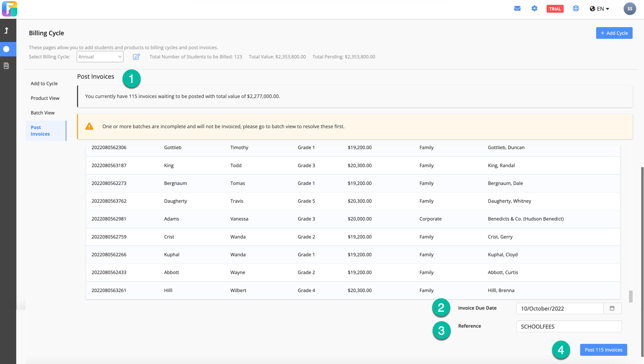The width and height of the screenshot is (644, 364).
Task: Click the invoice table vertical scrollbar thumb
Action: pyautogui.click(x=630, y=296)
